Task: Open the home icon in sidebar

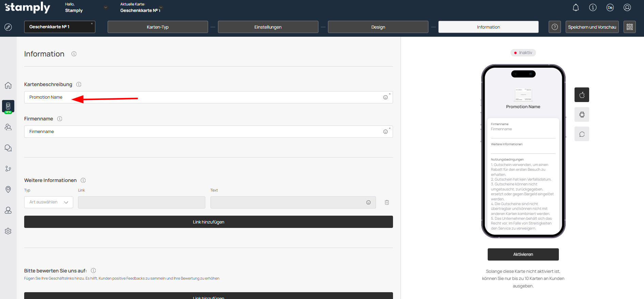Action: coord(8,85)
